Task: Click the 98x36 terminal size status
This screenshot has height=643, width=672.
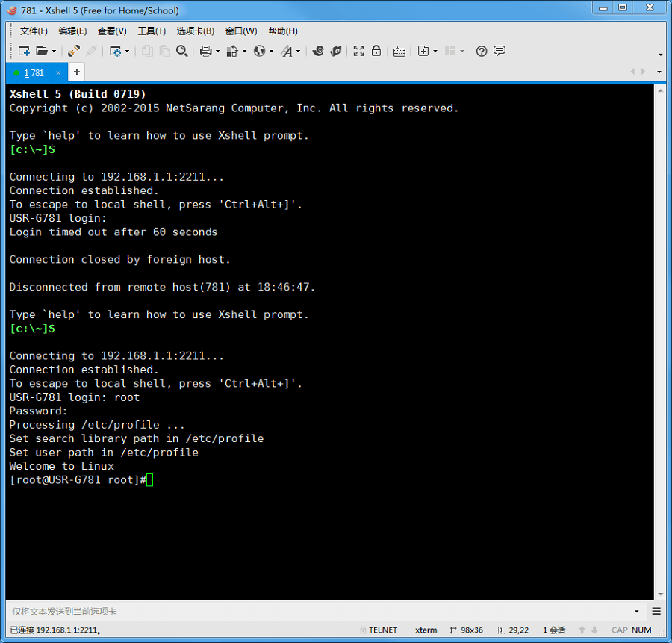Action: (x=466, y=630)
